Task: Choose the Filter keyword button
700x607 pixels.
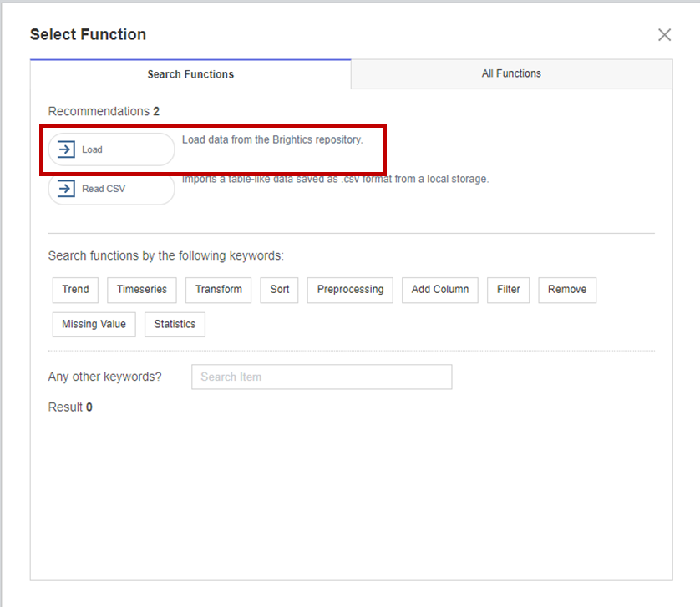Action: click(509, 290)
